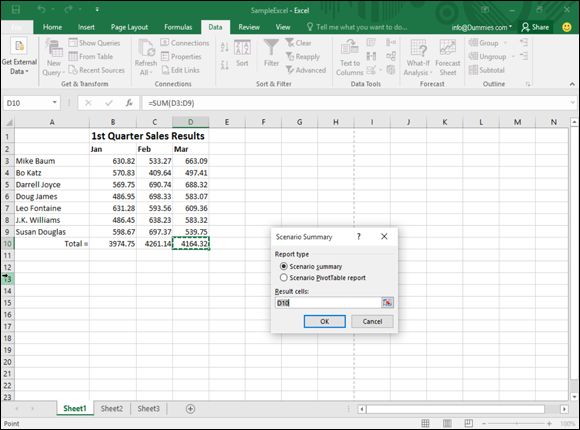Add a new sheet
The image size is (580, 430).
click(x=190, y=409)
